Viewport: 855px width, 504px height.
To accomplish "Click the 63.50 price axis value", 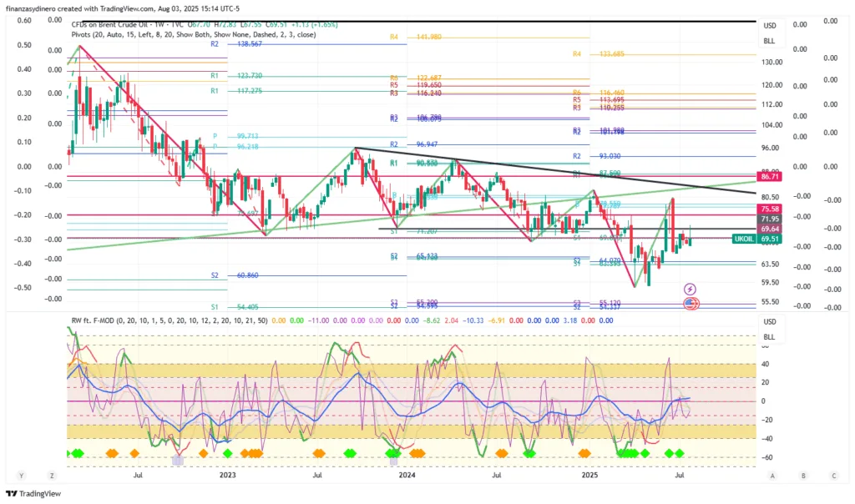I will 771,265.
